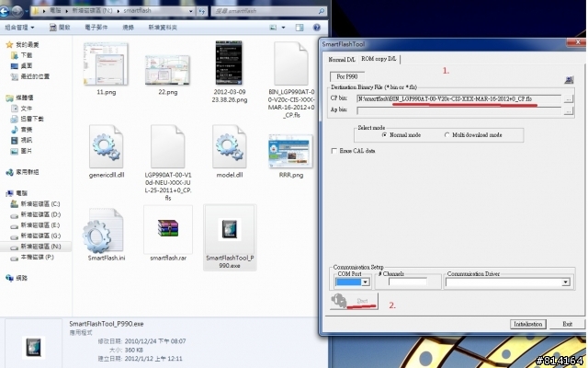Click the # Channels input field

[x=408, y=282]
